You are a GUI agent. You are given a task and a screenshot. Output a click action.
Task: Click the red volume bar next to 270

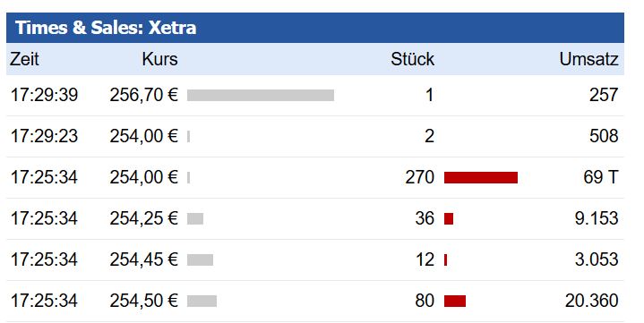coord(480,178)
